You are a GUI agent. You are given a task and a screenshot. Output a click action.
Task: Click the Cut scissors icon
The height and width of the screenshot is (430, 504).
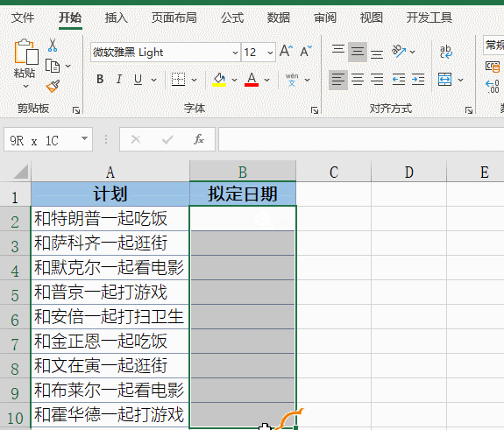pos(53,45)
